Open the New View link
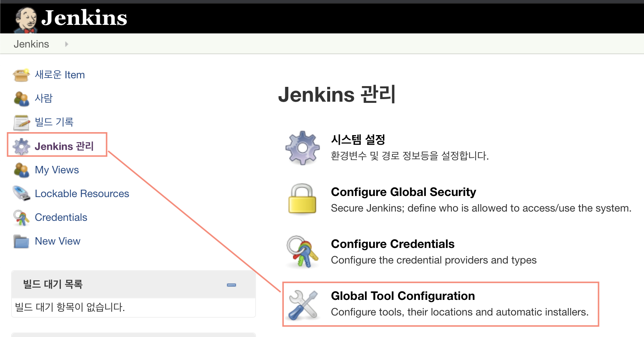The image size is (644, 337). pos(57,241)
